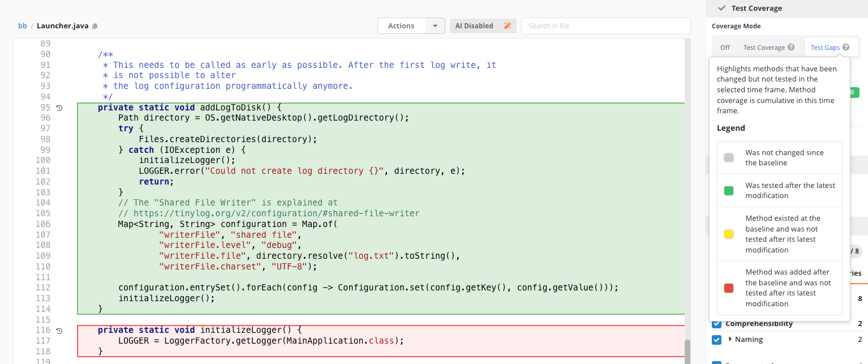Viewport: 868px width, 364px height.
Task: Click 'Was tested after the latest modification' text
Action: pos(790,191)
